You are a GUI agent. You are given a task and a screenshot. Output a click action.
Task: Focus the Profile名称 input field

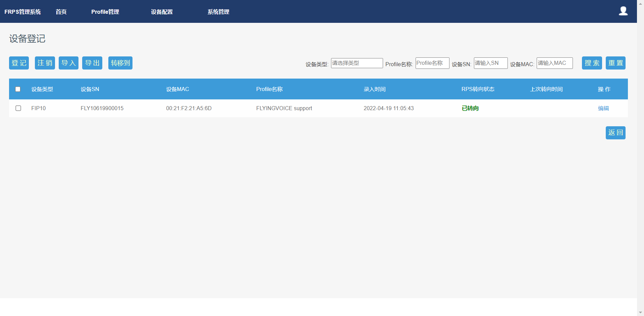click(432, 63)
